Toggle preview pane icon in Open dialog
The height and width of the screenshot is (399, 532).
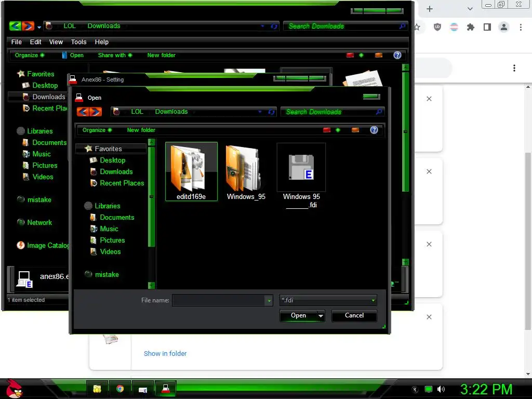355,130
